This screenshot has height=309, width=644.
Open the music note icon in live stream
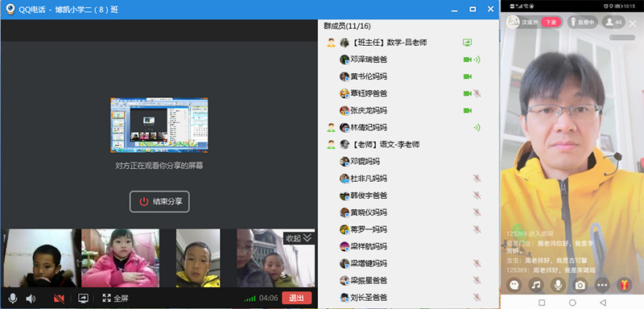tap(535, 284)
